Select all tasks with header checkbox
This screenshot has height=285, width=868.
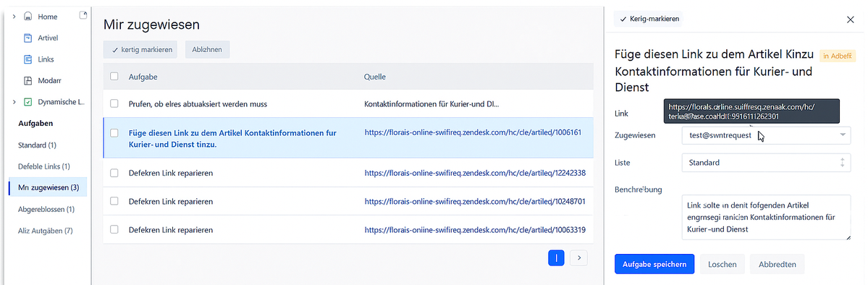click(114, 77)
